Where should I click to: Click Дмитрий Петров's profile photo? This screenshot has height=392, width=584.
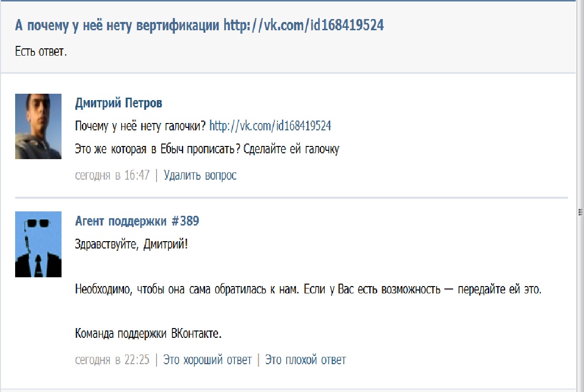tap(38, 126)
